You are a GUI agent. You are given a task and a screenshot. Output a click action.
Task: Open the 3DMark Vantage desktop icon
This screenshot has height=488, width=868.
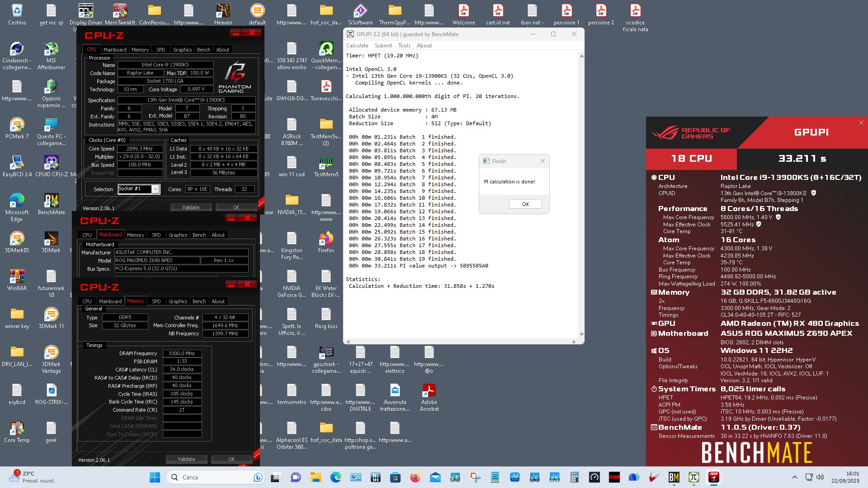[x=51, y=359]
